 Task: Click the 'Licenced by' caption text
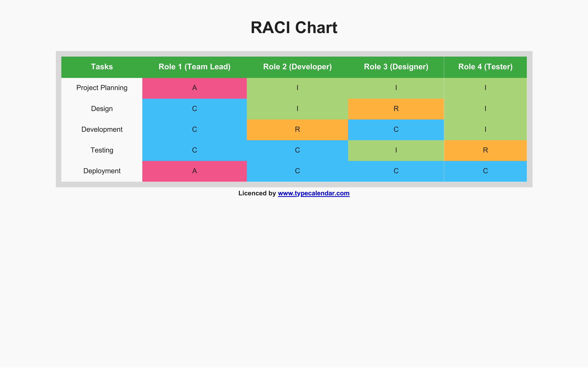point(257,193)
